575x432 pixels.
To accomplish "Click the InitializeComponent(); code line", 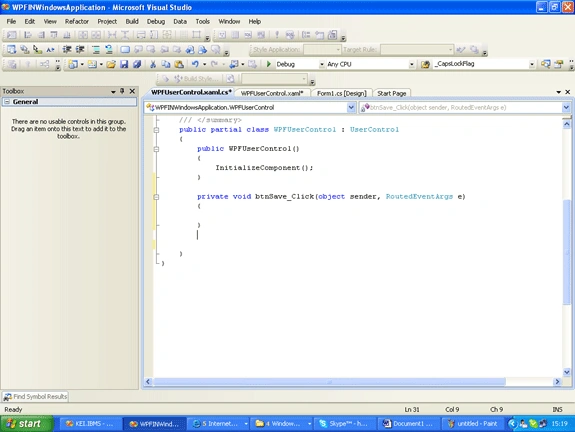I will 264,168.
